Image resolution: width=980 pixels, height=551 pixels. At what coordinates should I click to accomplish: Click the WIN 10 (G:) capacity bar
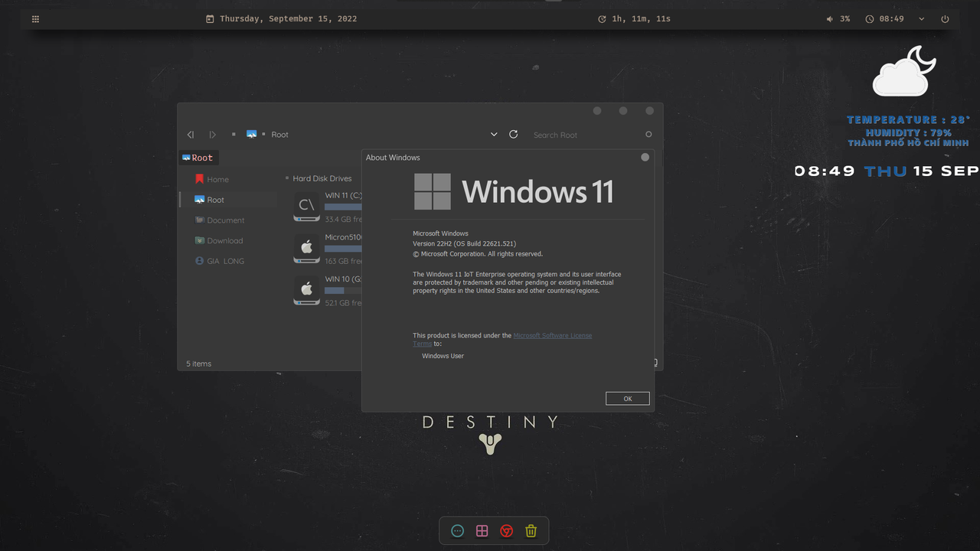[x=343, y=291]
